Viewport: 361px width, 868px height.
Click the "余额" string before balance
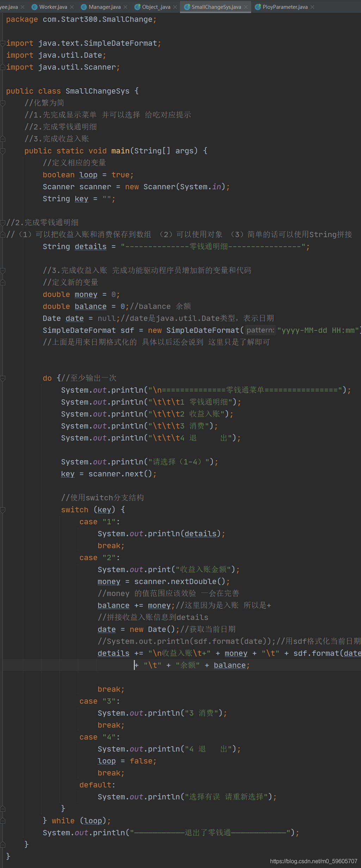coord(188,665)
